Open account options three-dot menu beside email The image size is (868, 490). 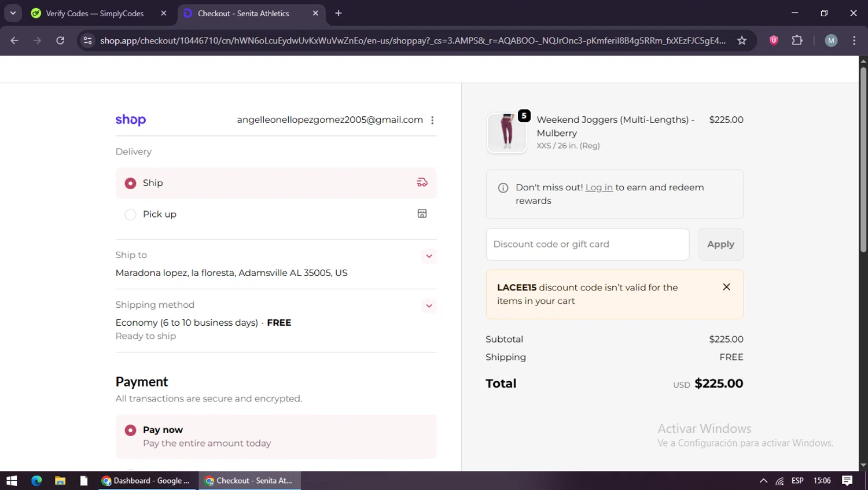(x=432, y=120)
